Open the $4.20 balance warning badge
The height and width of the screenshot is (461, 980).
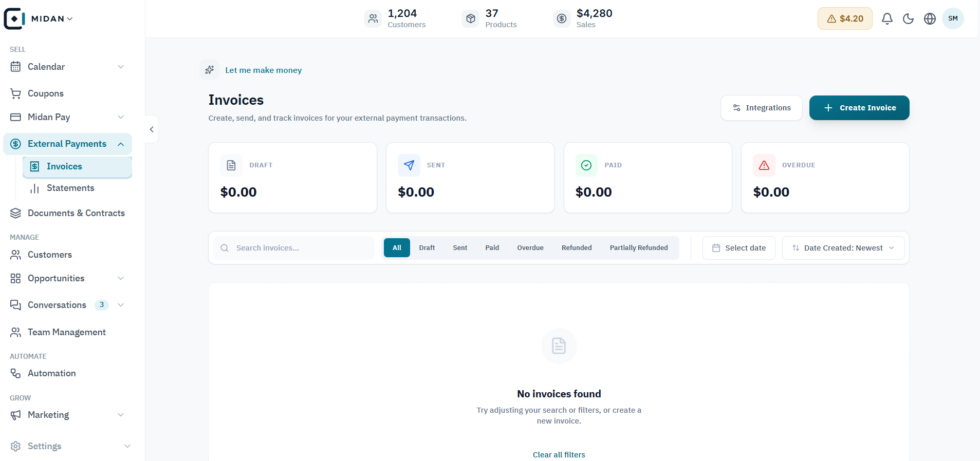pyautogui.click(x=845, y=18)
